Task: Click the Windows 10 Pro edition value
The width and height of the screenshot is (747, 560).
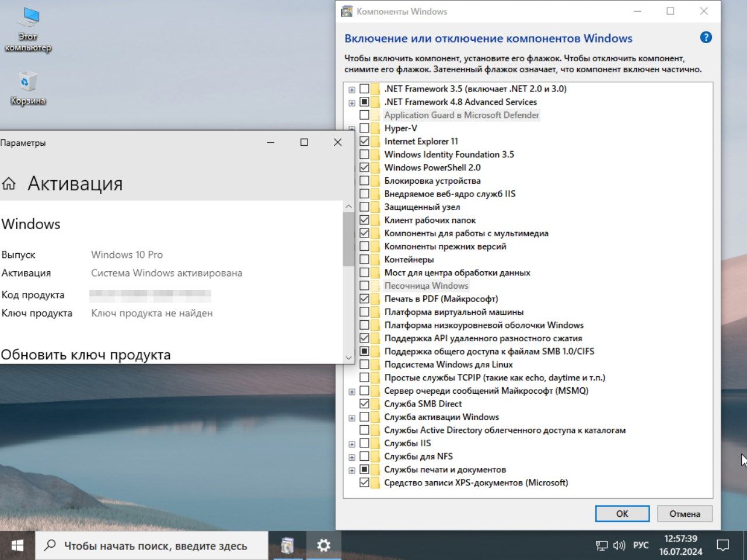Action: 127,255
